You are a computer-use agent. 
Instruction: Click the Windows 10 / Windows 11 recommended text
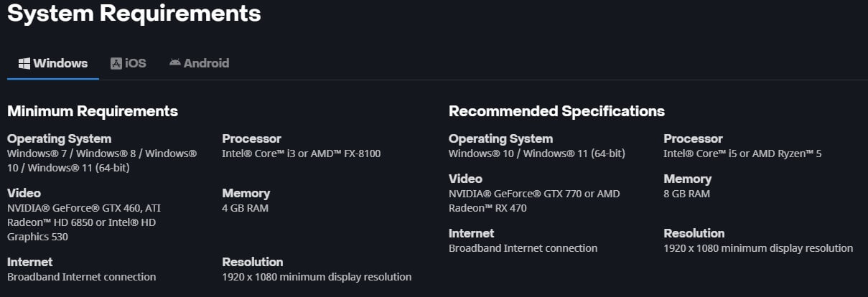[536, 154]
